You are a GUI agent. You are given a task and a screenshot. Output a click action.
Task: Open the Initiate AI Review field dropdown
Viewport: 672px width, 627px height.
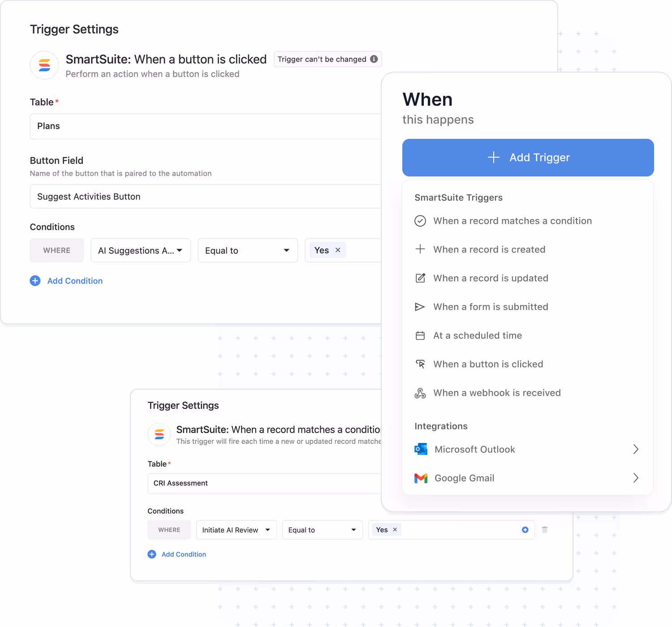pos(237,530)
